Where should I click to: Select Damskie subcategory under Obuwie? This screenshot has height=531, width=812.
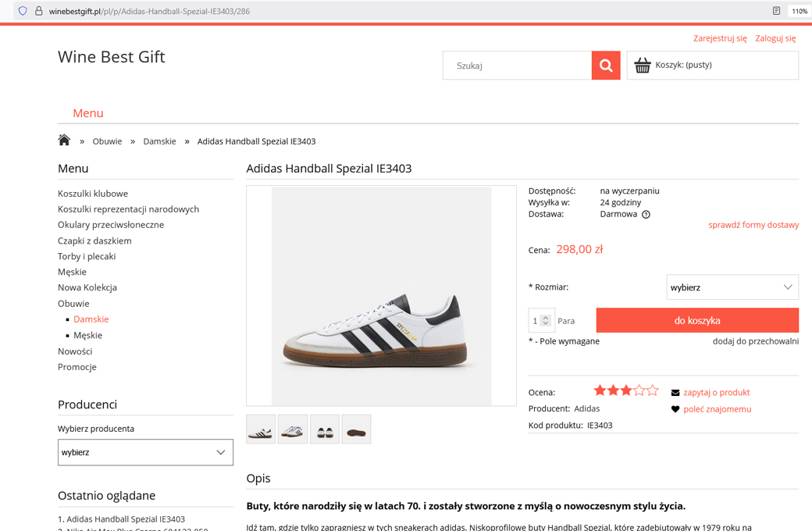(91, 319)
